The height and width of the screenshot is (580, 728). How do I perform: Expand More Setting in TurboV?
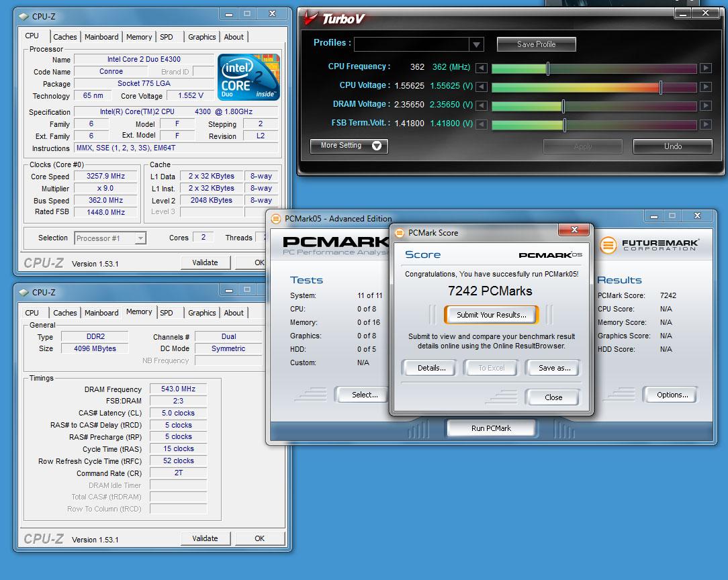click(349, 146)
